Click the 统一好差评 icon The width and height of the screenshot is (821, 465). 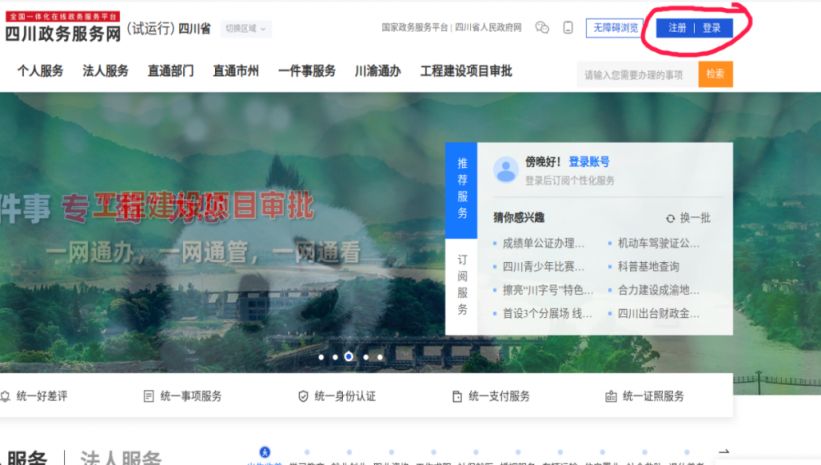click(5, 396)
